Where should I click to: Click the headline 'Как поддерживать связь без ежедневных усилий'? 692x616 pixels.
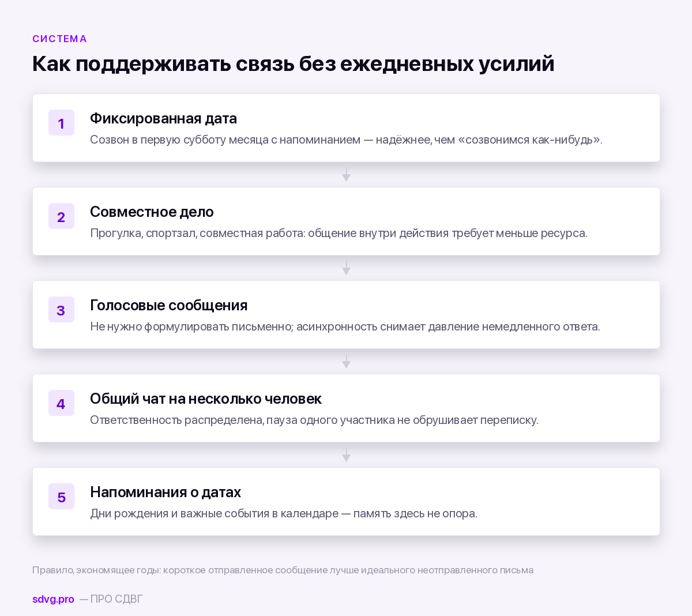pos(293,63)
